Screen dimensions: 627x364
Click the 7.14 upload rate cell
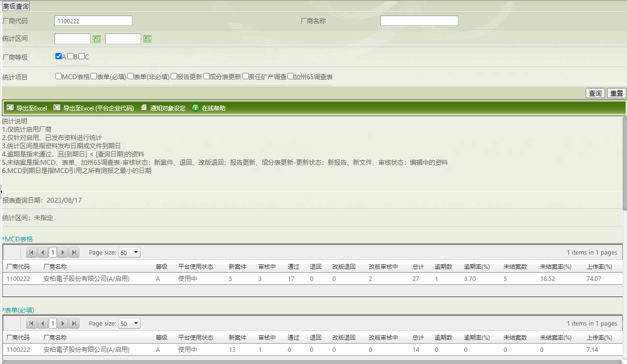click(x=592, y=350)
